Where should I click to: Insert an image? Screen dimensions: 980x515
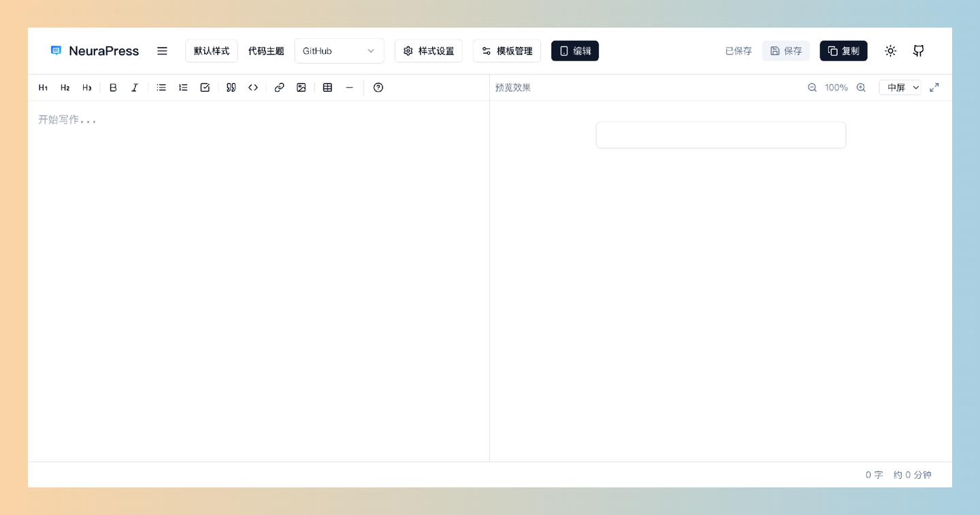point(301,88)
